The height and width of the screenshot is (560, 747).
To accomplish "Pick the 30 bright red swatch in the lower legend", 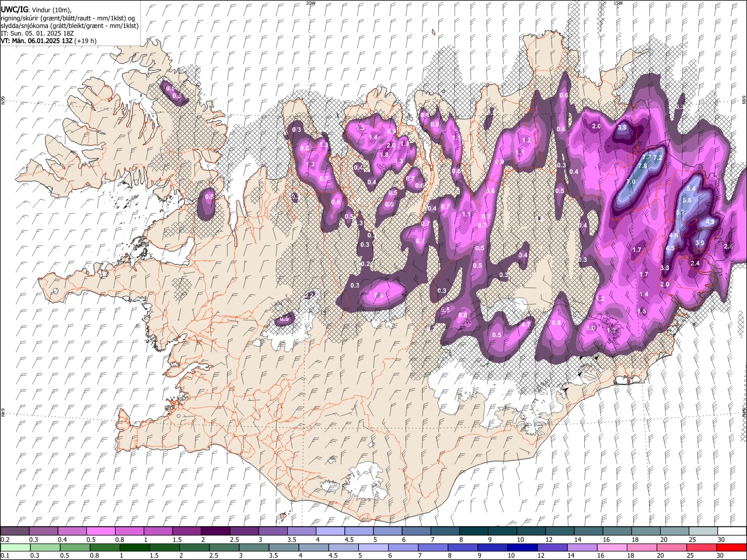I will tap(732, 547).
